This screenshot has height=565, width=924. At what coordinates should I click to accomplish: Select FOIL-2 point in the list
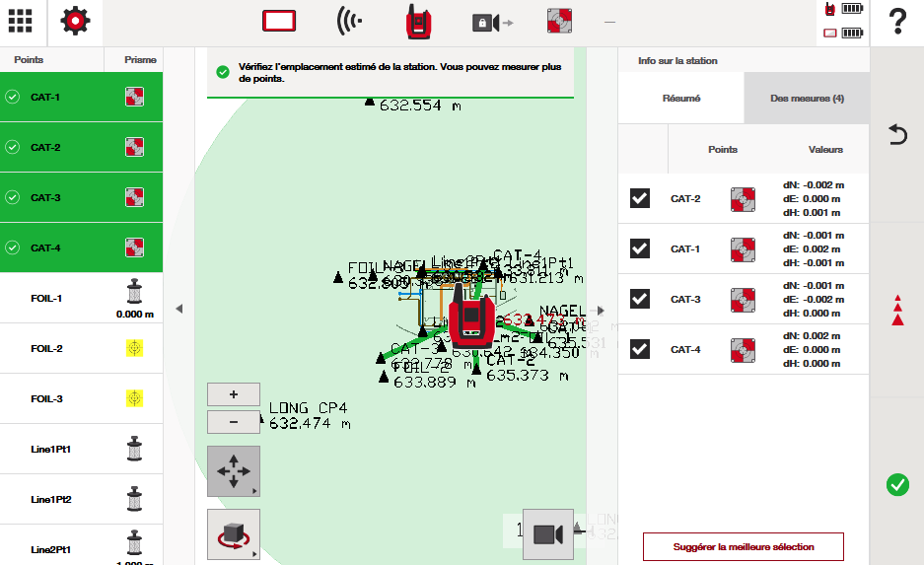(x=81, y=348)
